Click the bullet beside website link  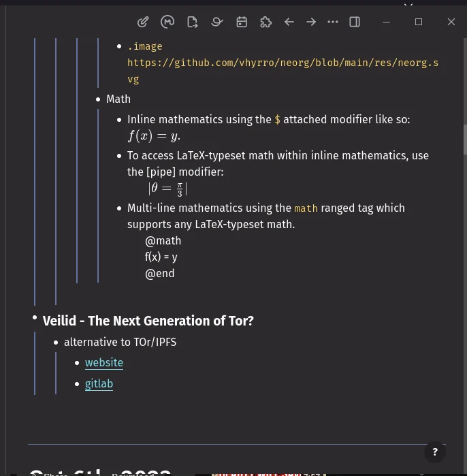coord(77,363)
